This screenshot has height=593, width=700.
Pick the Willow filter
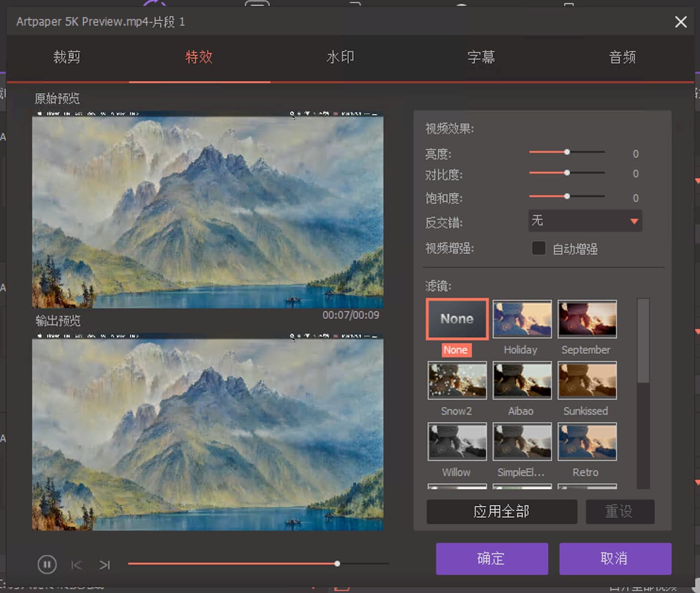[x=457, y=442]
